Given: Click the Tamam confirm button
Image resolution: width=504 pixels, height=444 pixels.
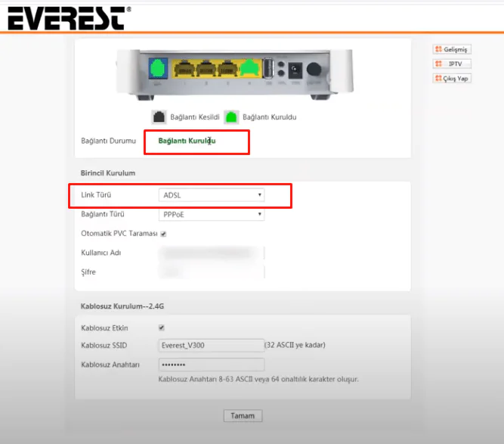Looking at the screenshot, I should click(243, 416).
